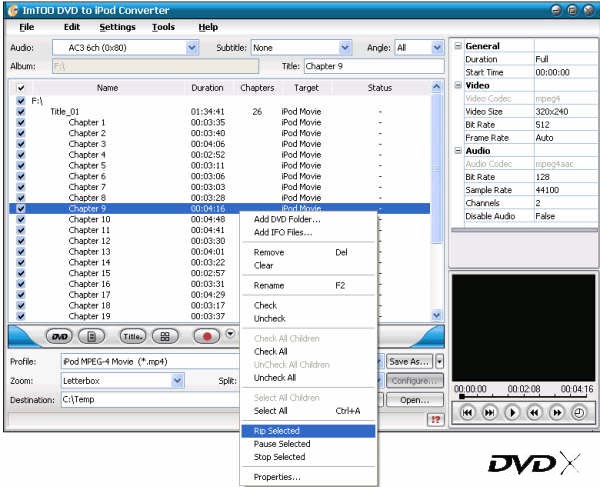Rewind the preview video

(534, 413)
